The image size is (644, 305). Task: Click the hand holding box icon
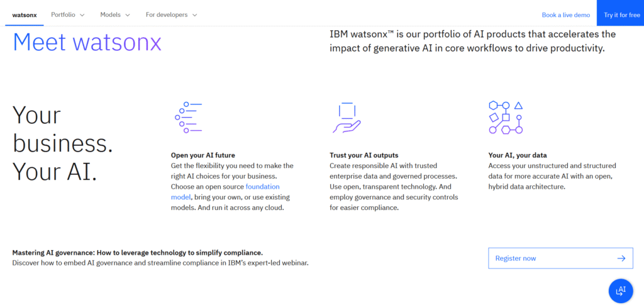click(347, 117)
